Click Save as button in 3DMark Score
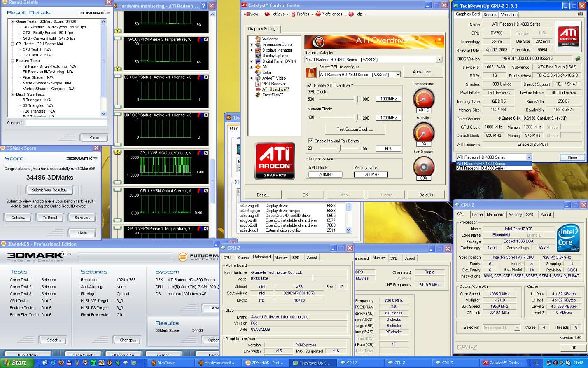The image size is (588, 368). (x=82, y=218)
